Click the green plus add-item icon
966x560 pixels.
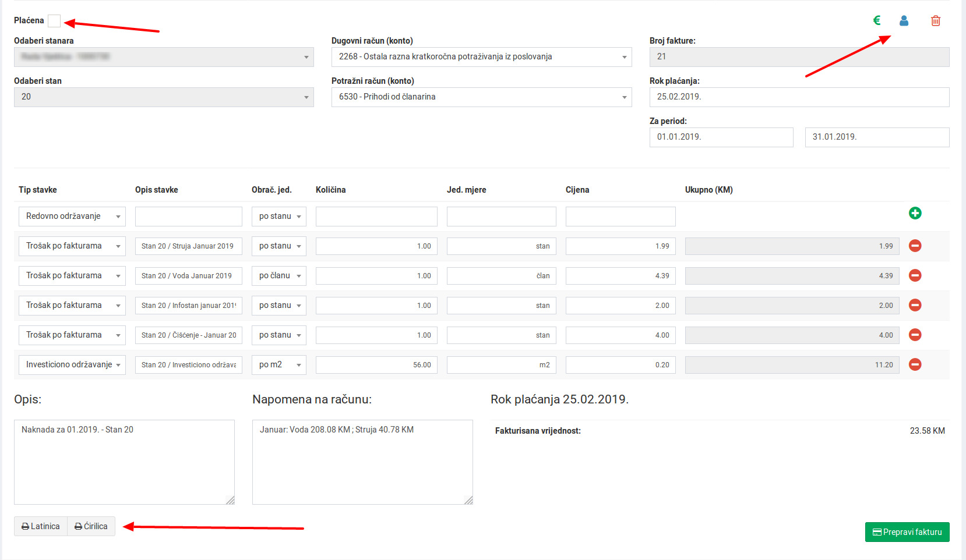[915, 213]
